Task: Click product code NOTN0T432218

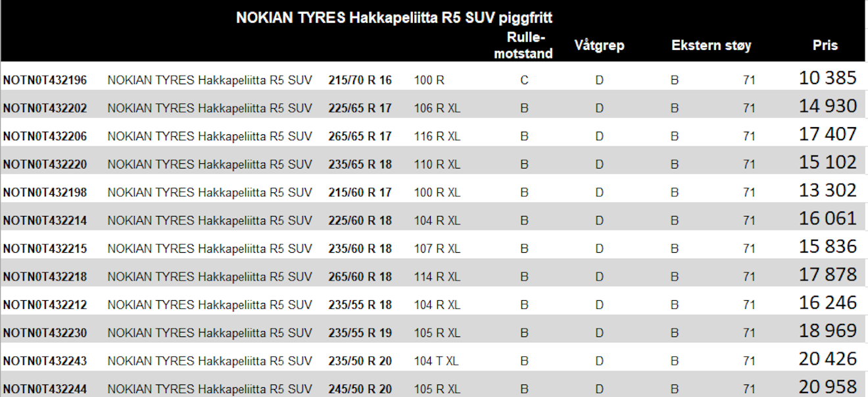Action: coord(45,277)
